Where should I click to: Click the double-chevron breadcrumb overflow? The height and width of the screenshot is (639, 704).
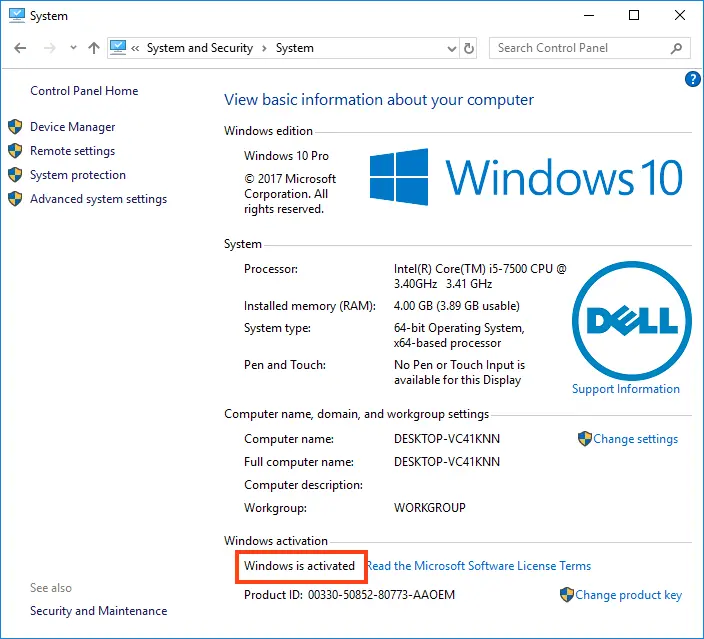coord(135,48)
